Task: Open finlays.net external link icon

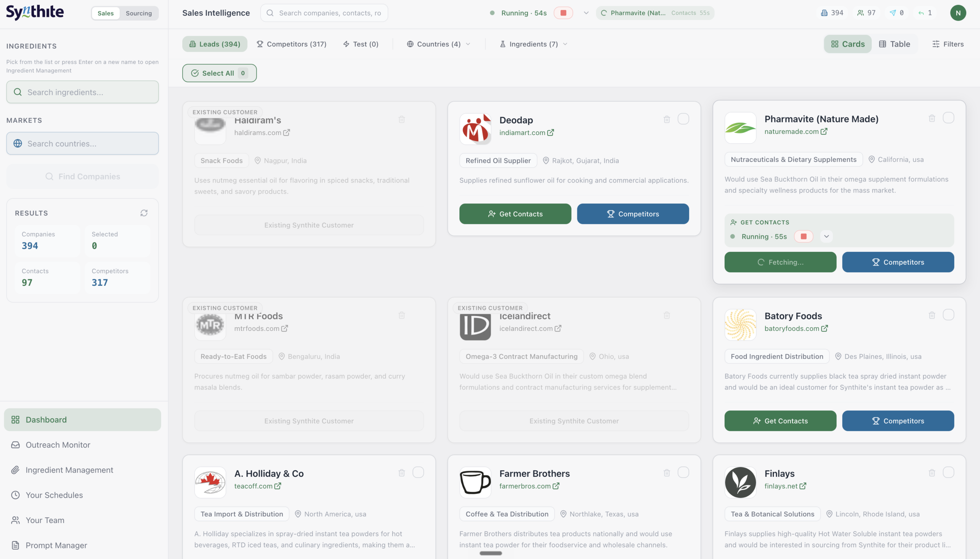Action: tap(803, 486)
